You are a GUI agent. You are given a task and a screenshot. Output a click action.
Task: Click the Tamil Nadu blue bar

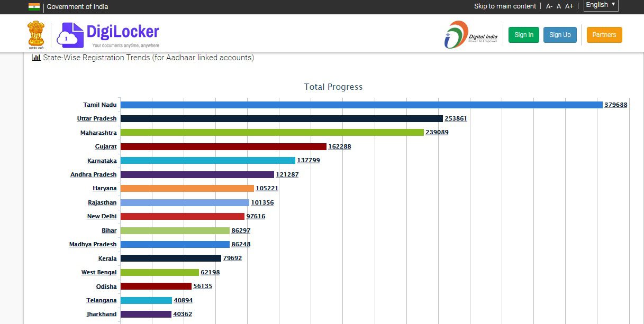coord(361,105)
